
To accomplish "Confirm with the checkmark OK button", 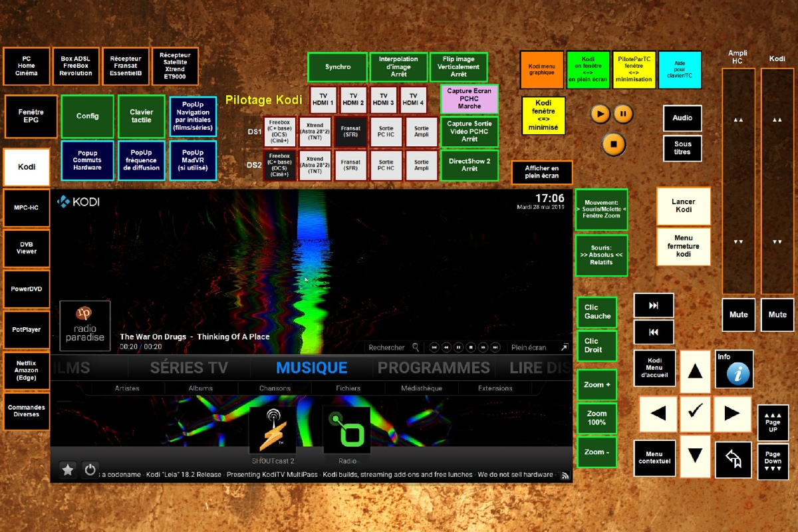I will click(696, 414).
